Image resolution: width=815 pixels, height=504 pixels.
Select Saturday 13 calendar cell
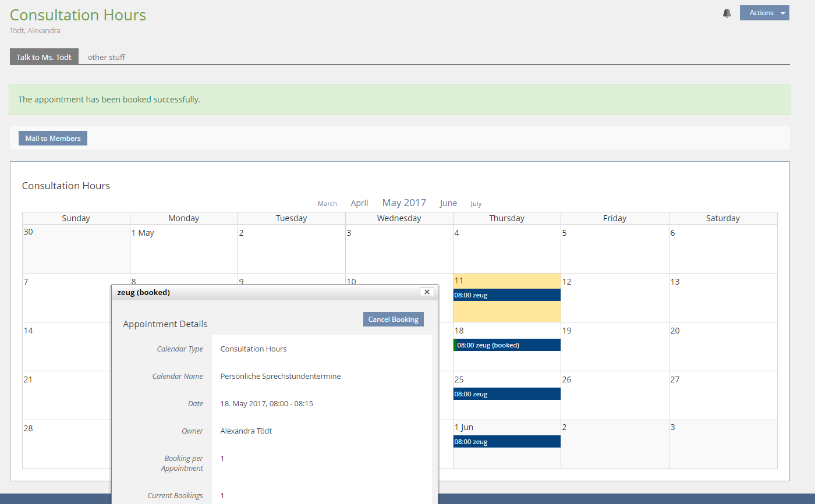(722, 297)
